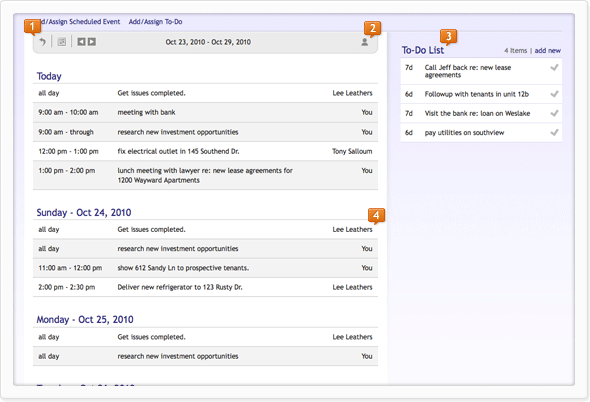Screen dimensions: 590x402
Task: Check off Visit the bank to-do
Action: [554, 113]
